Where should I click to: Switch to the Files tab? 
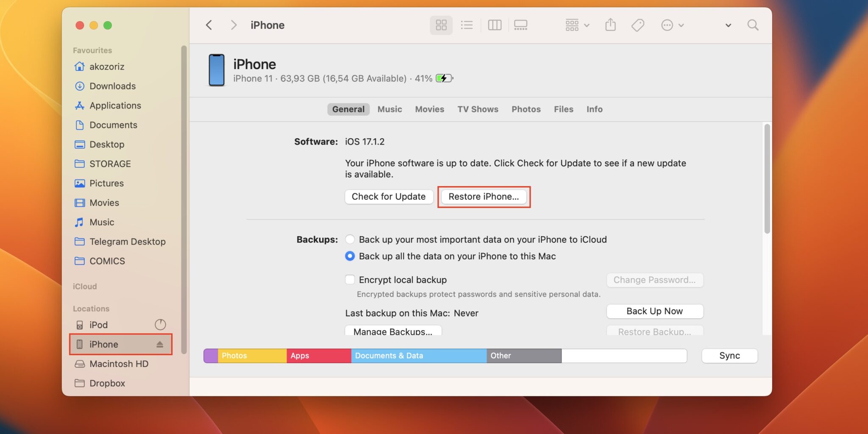(x=563, y=109)
